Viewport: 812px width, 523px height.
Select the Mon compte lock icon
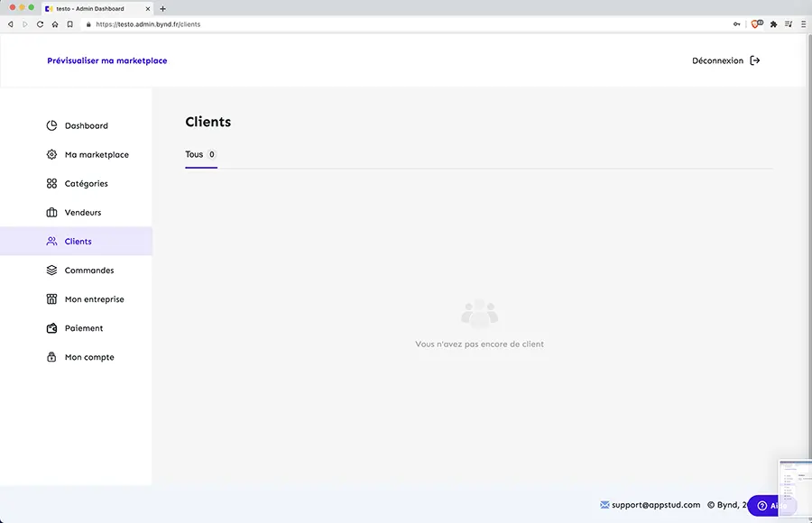[x=51, y=357]
